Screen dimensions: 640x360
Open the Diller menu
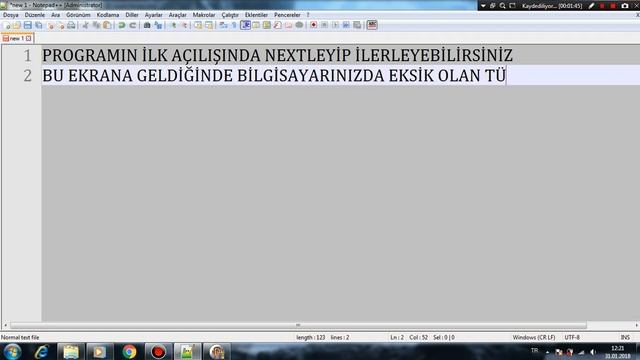click(x=132, y=15)
